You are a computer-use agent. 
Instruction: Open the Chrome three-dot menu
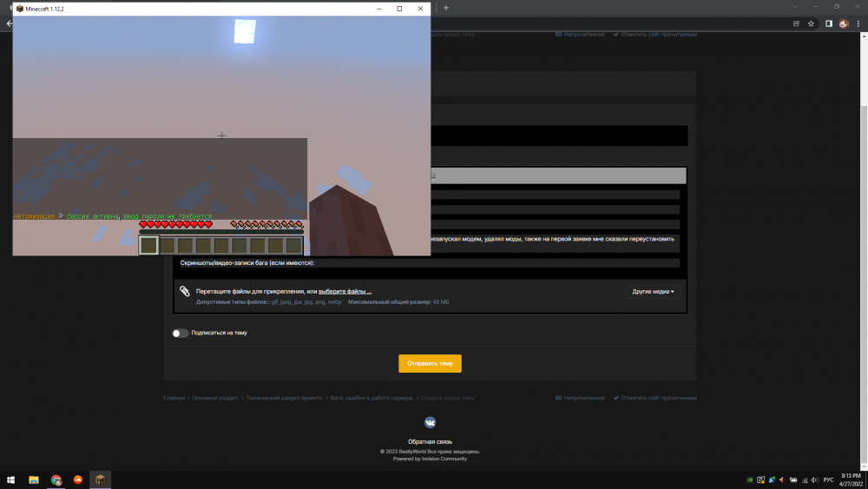858,23
